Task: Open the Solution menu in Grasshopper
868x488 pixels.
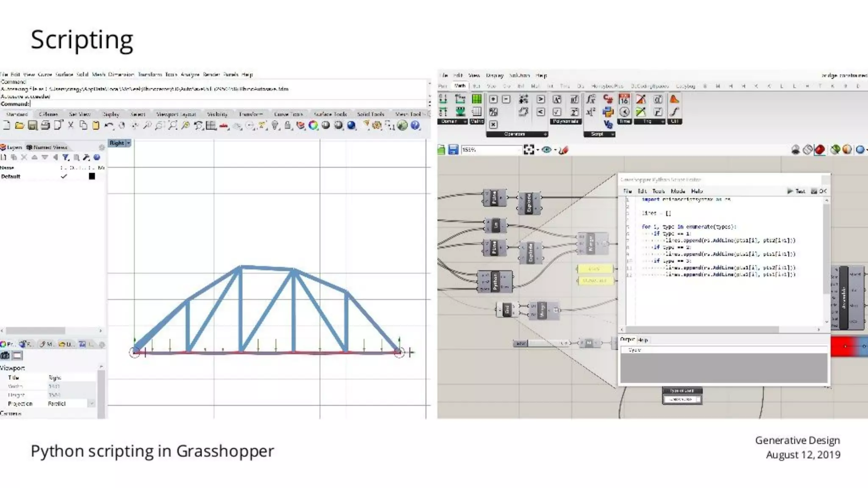Action: point(519,75)
